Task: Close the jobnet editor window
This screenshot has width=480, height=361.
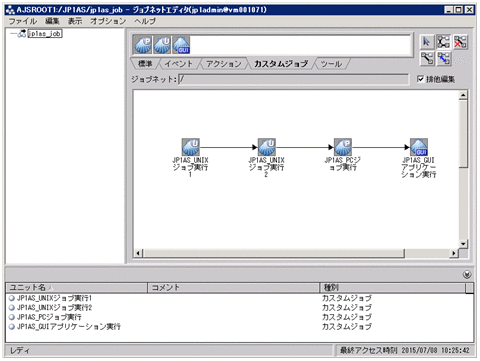Action: click(469, 10)
